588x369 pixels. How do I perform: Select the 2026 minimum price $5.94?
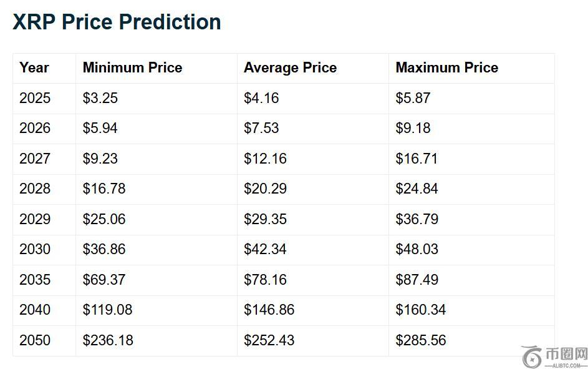[100, 128]
